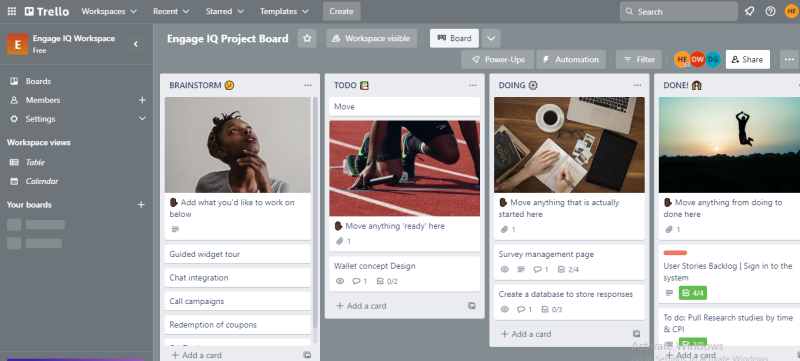Open the BRAINSTORM list actions menu
Image resolution: width=800 pixels, height=361 pixels.
point(308,85)
